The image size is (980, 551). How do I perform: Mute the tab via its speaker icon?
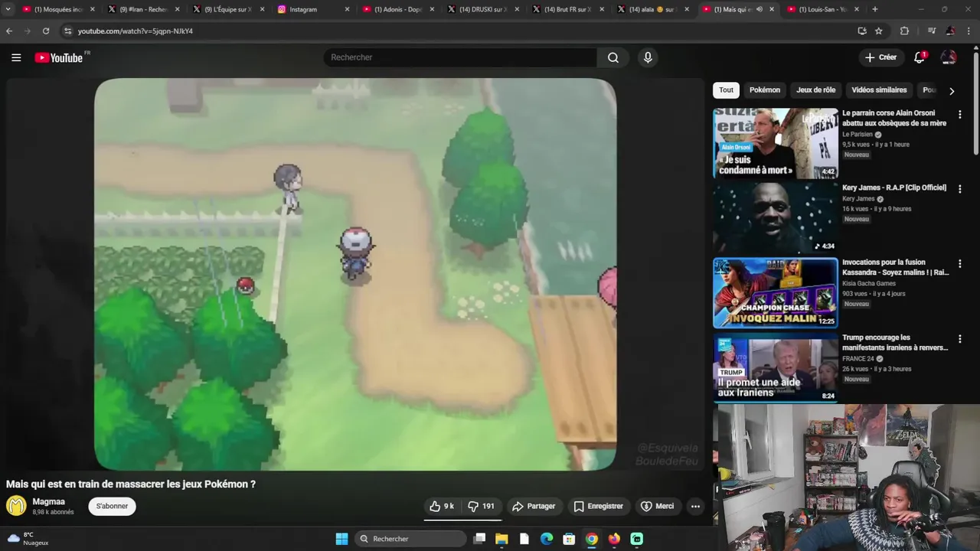pos(759,9)
